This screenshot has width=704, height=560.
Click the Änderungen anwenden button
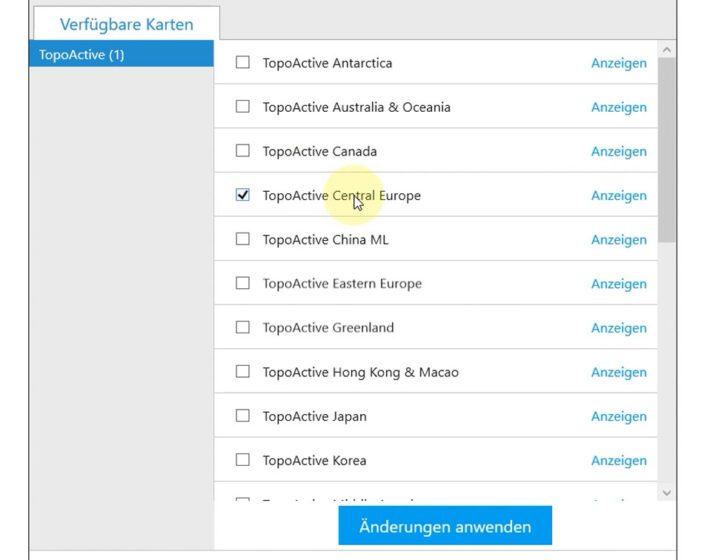pyautogui.click(x=445, y=525)
